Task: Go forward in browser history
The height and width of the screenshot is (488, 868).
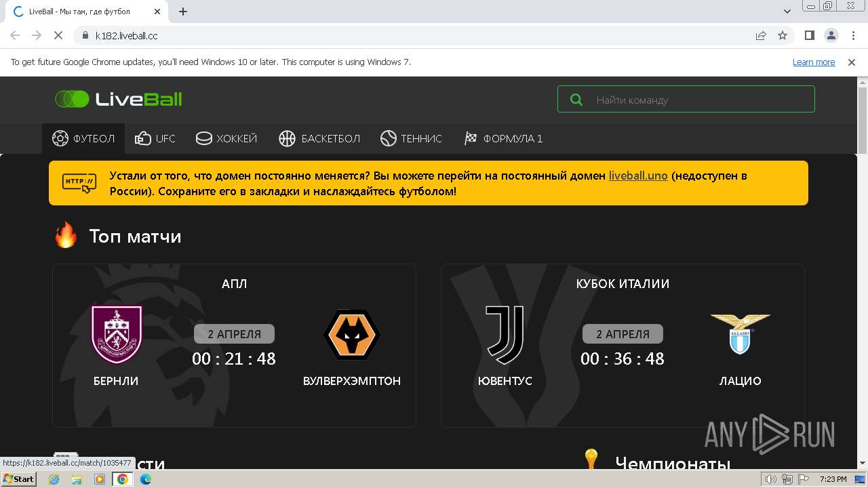Action: tap(37, 35)
